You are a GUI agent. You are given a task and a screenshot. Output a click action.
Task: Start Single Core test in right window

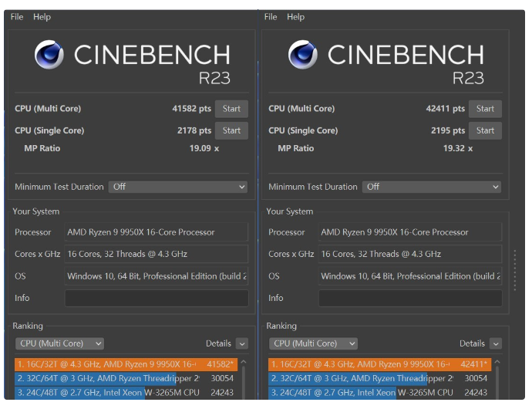pyautogui.click(x=485, y=130)
